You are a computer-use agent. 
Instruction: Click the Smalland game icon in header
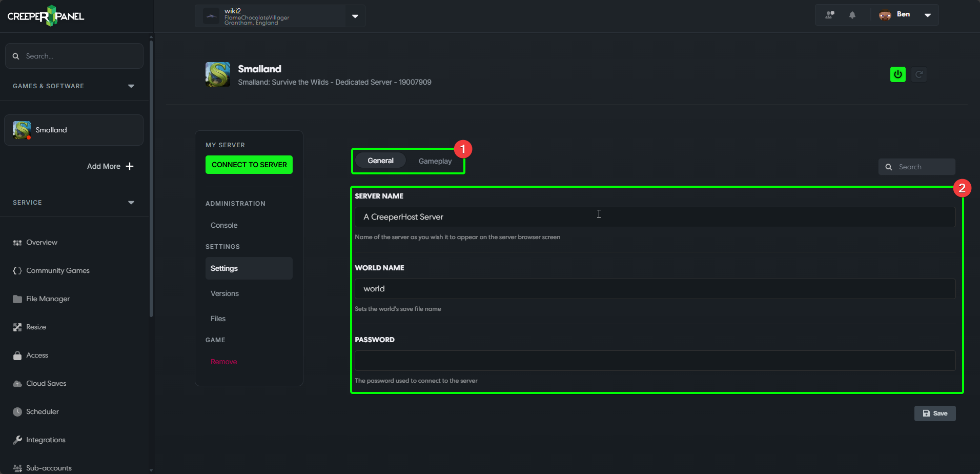[218, 74]
